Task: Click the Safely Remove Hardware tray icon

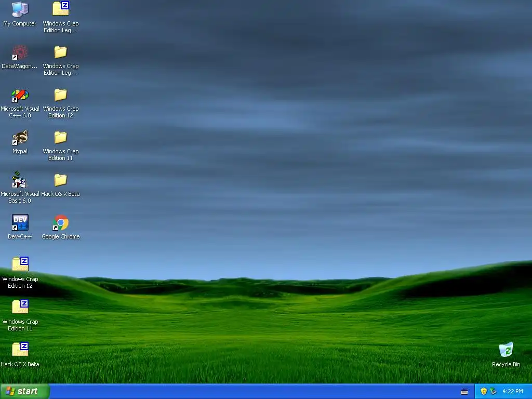Action: click(494, 391)
